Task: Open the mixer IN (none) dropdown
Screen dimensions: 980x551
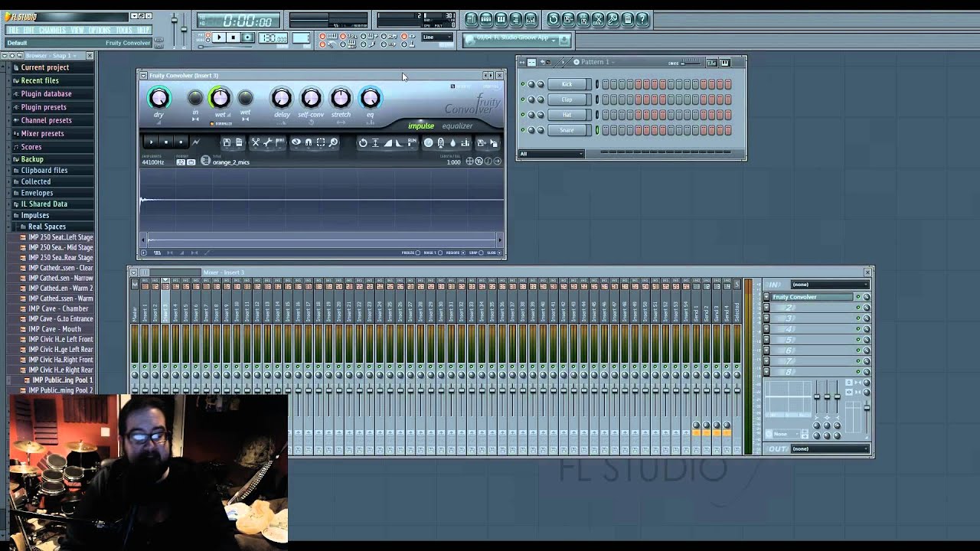Action: coord(830,285)
